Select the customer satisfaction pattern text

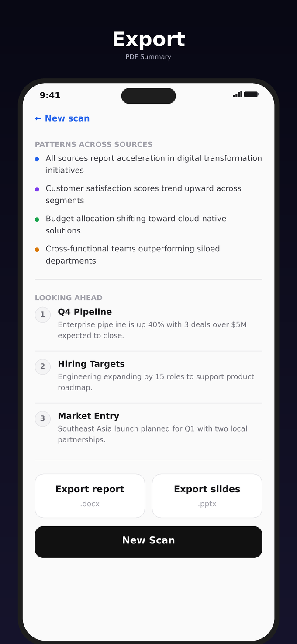click(x=143, y=194)
